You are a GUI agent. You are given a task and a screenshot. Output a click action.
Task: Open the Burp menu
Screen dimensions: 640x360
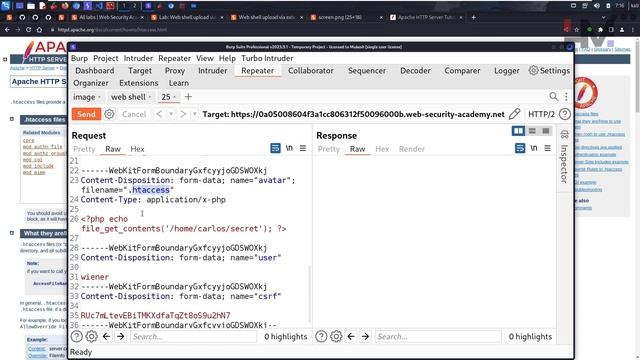click(79, 58)
